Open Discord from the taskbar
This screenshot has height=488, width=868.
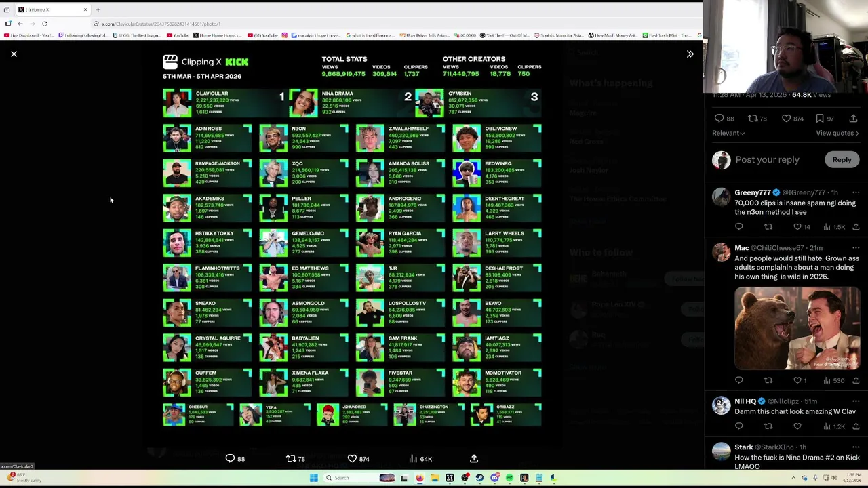pyautogui.click(x=494, y=478)
